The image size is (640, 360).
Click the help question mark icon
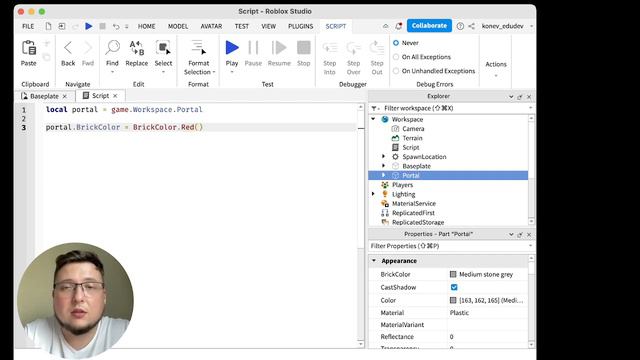point(460,26)
